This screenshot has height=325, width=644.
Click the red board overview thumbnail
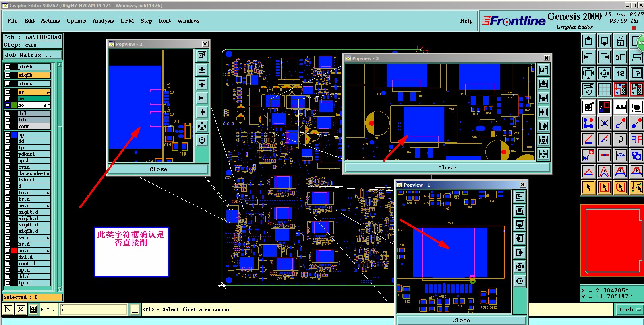click(612, 241)
